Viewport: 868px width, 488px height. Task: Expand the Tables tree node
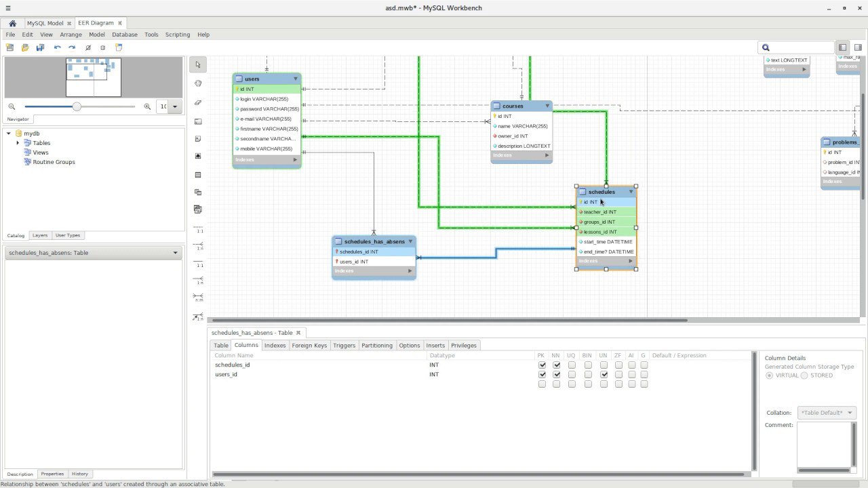tap(18, 143)
